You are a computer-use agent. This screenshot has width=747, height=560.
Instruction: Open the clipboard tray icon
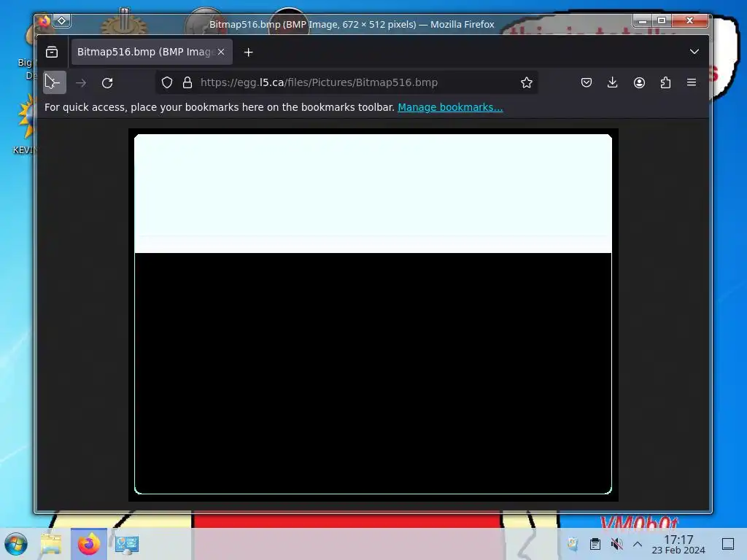coord(595,544)
